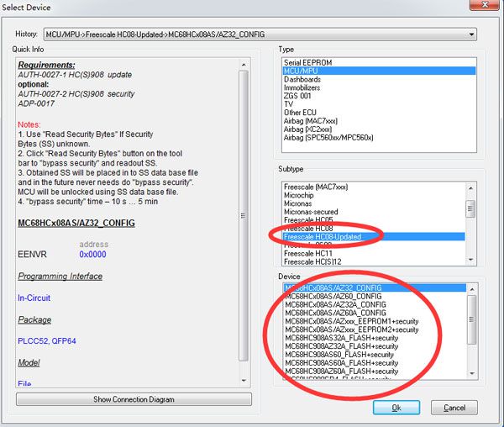Image resolution: width=504 pixels, height=427 pixels.
Task: Select MC68HC908AZ32A_FLASH+security device
Action: 375,346
